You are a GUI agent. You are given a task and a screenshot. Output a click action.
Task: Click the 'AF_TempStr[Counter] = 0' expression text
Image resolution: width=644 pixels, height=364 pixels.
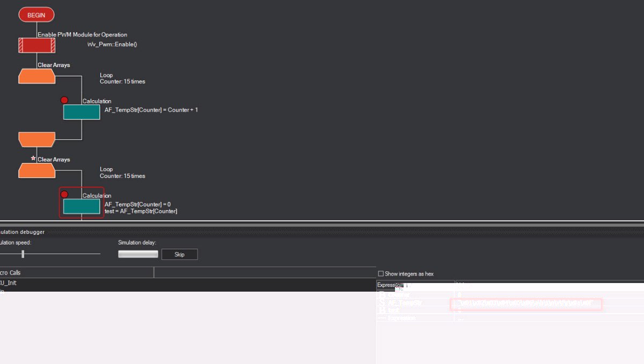point(137,204)
